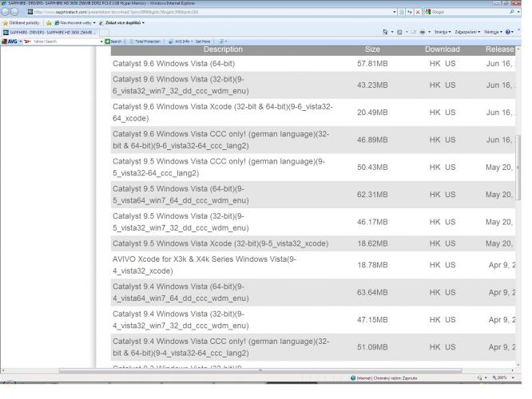Open the Print dropdown arrow
Image resolution: width=532 pixels, height=399 pixels.
429,32
